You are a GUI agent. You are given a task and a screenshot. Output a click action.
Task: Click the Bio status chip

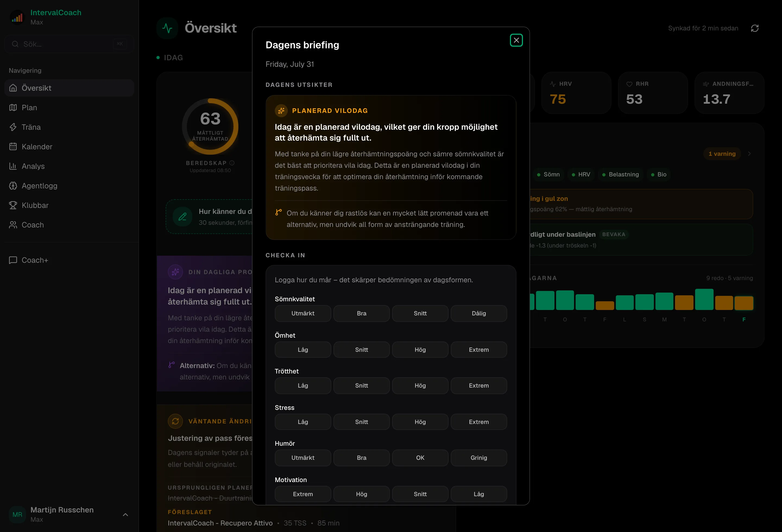pyautogui.click(x=658, y=175)
